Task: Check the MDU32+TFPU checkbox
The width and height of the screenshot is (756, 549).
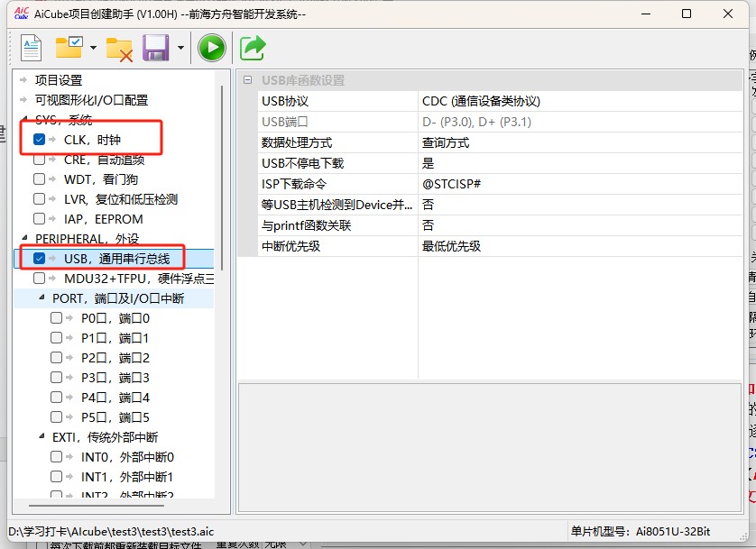Action: [39, 279]
